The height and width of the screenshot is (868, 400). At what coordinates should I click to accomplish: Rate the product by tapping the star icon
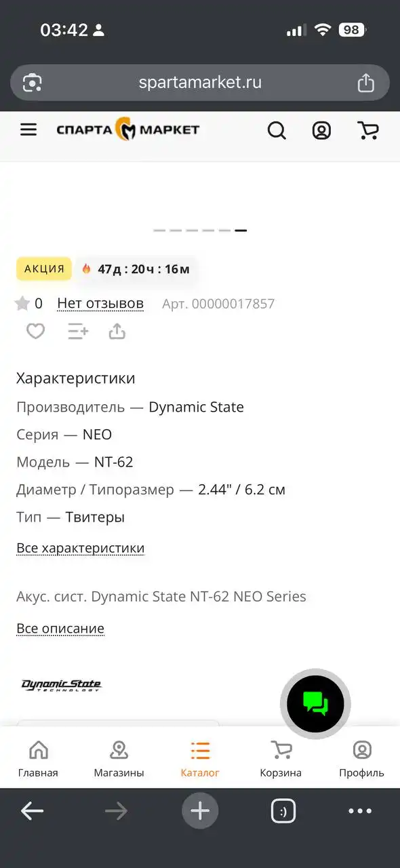point(21,303)
